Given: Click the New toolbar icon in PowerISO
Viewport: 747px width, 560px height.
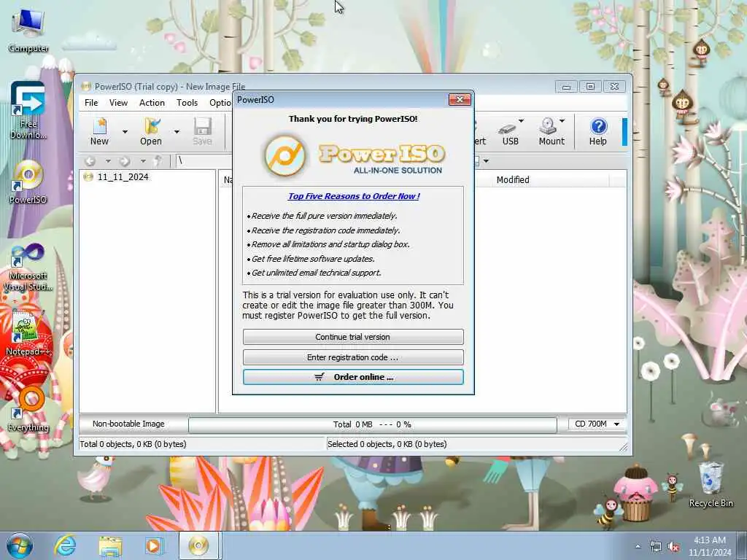Looking at the screenshot, I should (99, 131).
